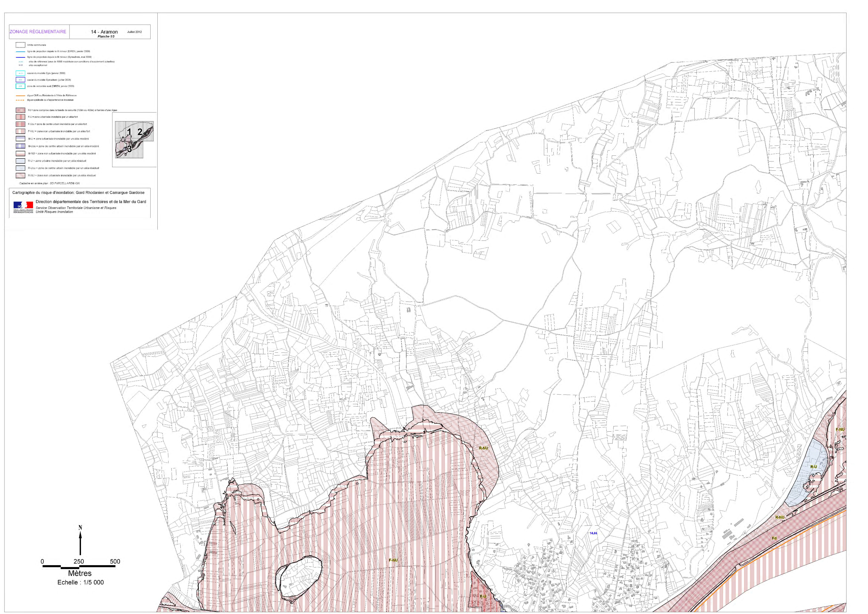Click the F-NU legend swatch
The image size is (868, 614).
[20, 131]
